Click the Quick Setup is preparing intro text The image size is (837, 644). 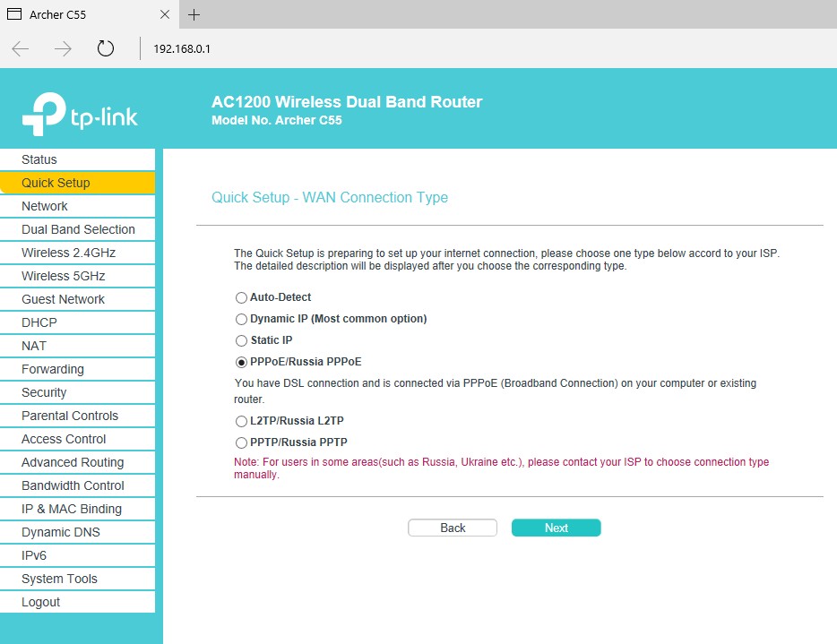click(506, 260)
